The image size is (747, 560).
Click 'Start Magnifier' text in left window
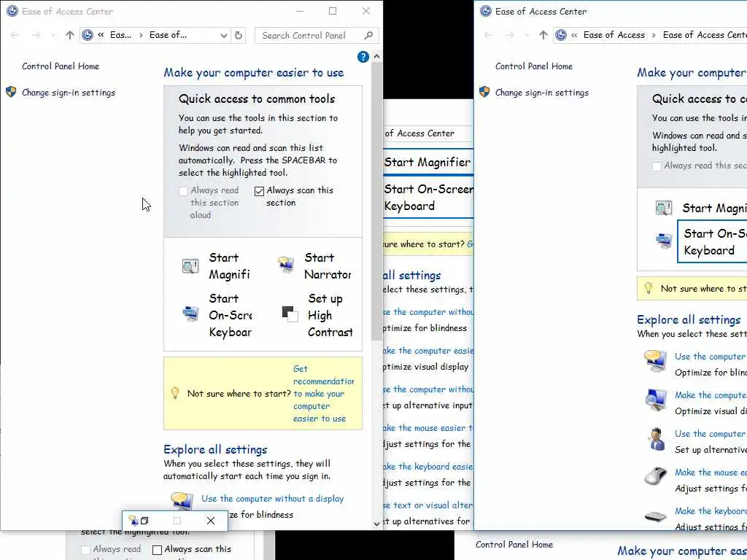tap(230, 265)
